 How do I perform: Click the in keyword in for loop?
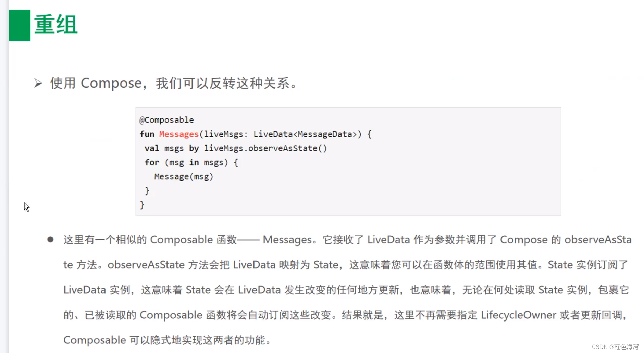tap(194, 162)
